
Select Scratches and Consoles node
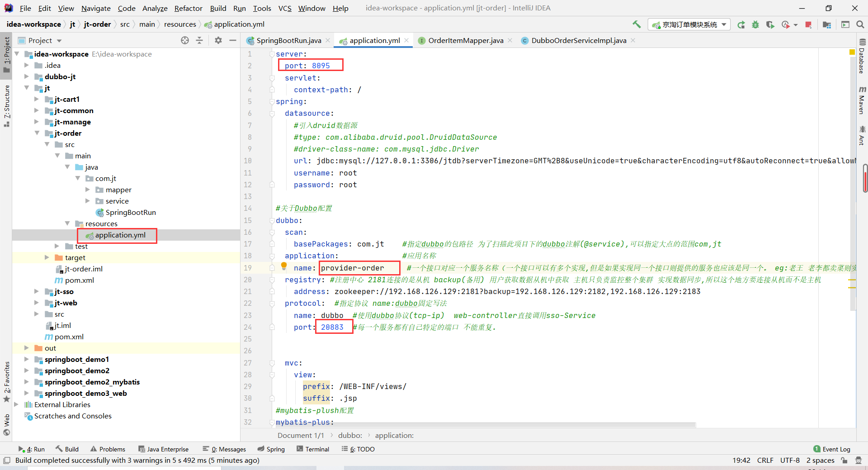tap(68, 416)
